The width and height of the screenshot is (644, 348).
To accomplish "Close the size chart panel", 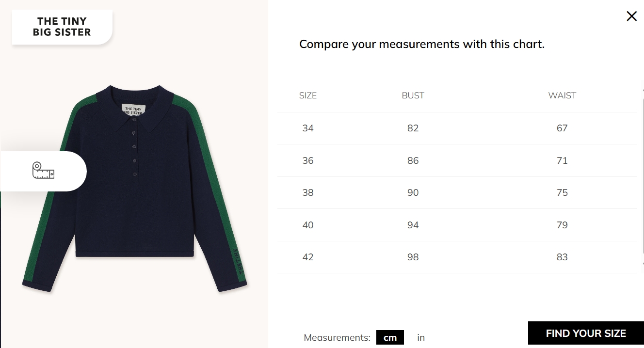I will [x=631, y=16].
